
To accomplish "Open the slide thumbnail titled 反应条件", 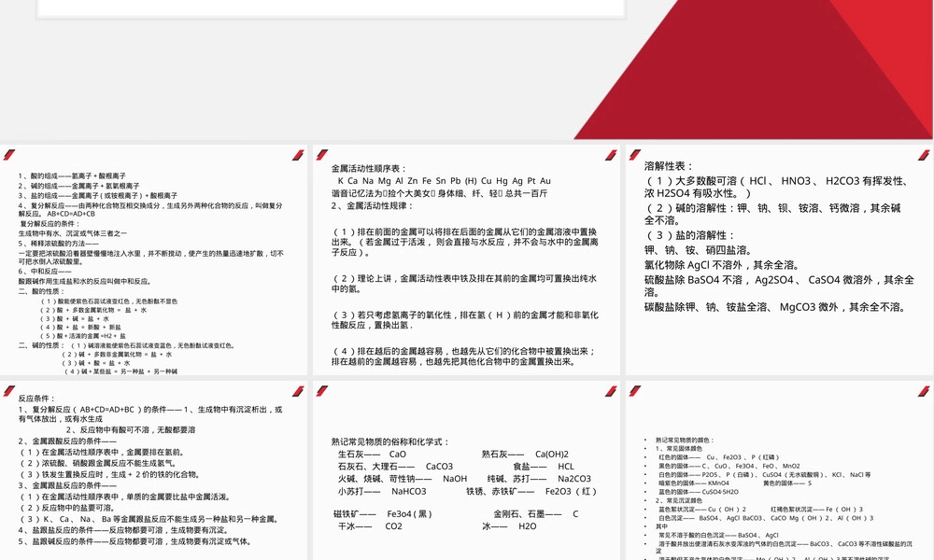I will tap(154, 470).
